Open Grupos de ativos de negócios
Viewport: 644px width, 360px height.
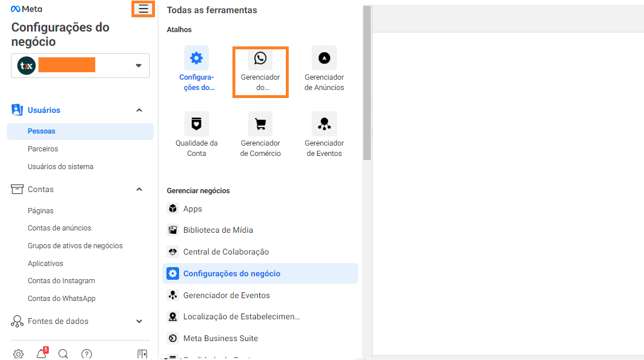75,245
